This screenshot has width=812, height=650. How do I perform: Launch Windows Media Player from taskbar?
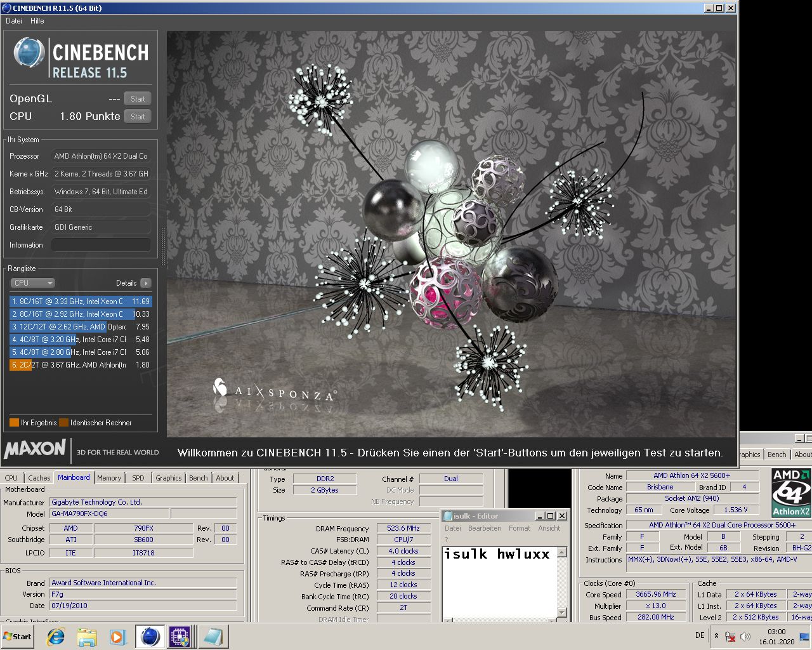coord(117,637)
